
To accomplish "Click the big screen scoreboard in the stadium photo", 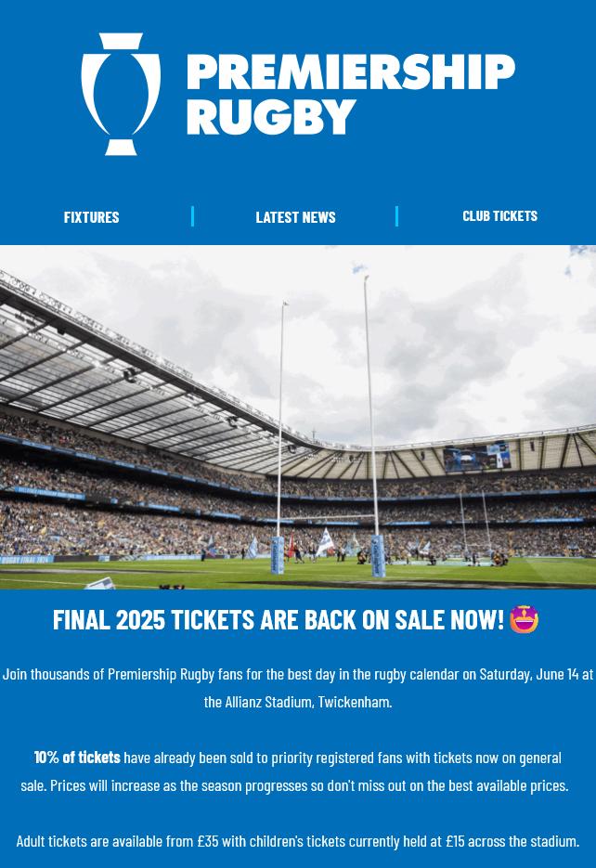I will coord(477,459).
